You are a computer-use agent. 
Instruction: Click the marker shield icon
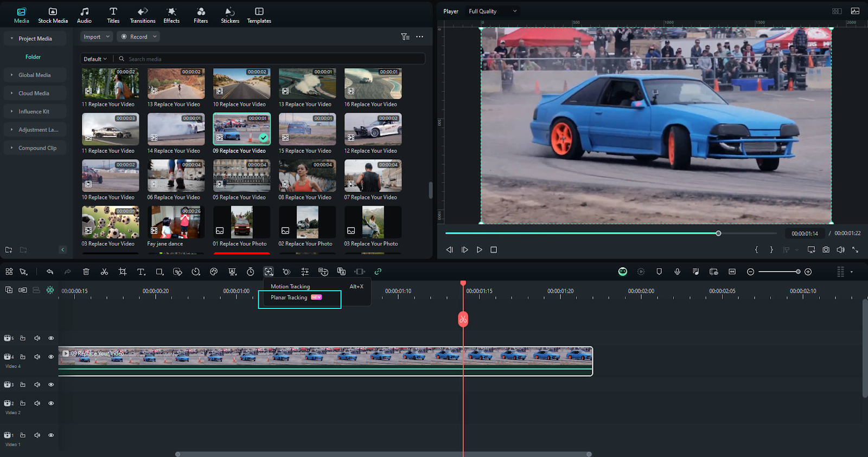[659, 272]
